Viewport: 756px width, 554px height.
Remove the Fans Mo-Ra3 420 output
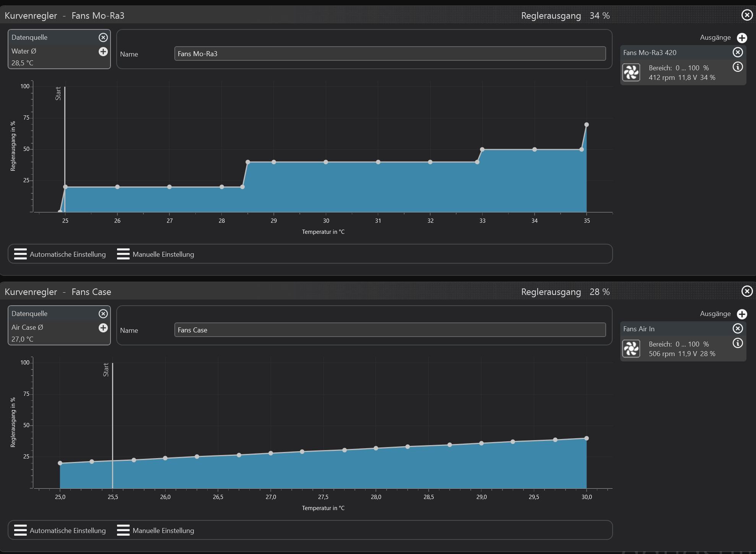coord(738,52)
